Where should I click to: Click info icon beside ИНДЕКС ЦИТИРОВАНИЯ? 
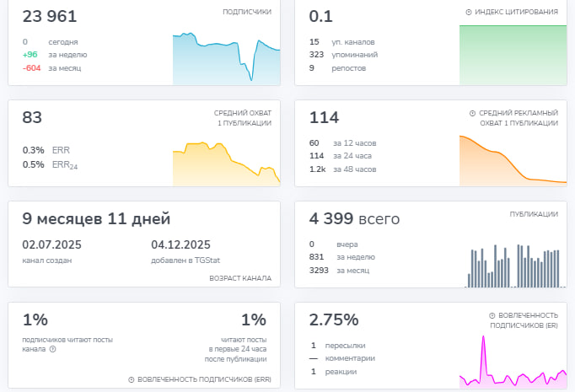[469, 13]
